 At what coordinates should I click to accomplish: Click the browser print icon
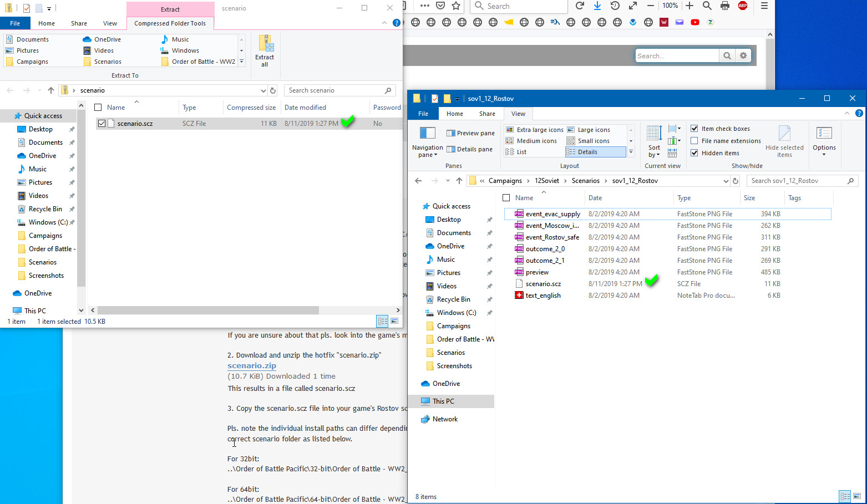click(x=725, y=6)
